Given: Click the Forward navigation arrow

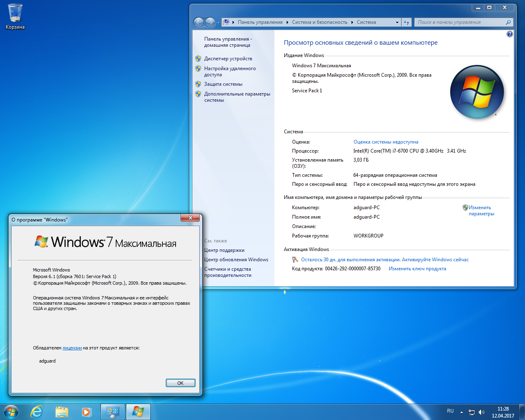Looking at the screenshot, I should tap(210, 22).
